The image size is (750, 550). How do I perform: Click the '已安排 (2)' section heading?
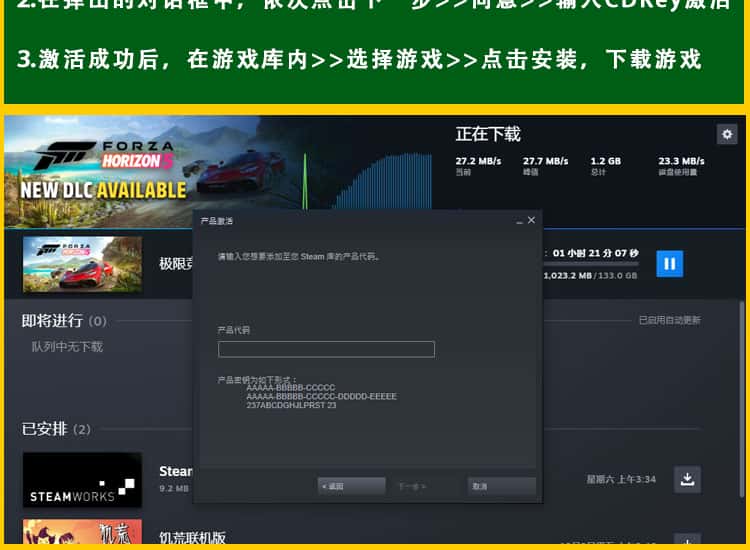[x=56, y=429]
